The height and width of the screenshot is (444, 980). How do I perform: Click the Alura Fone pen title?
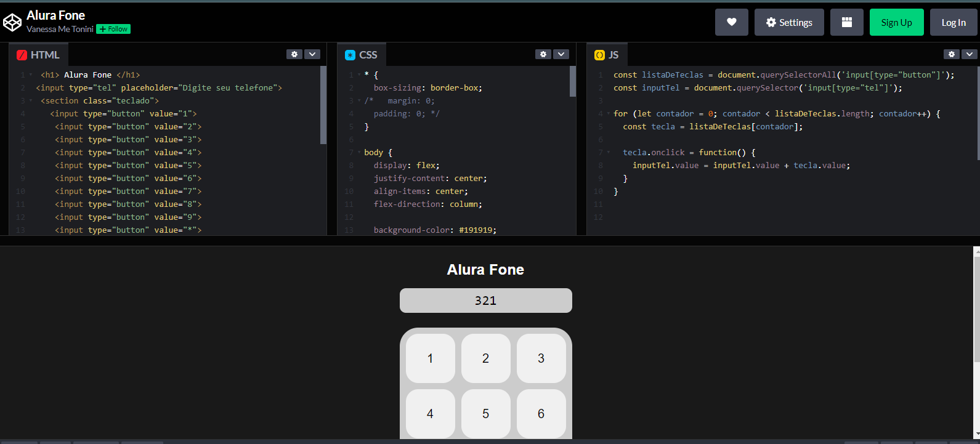click(x=55, y=15)
